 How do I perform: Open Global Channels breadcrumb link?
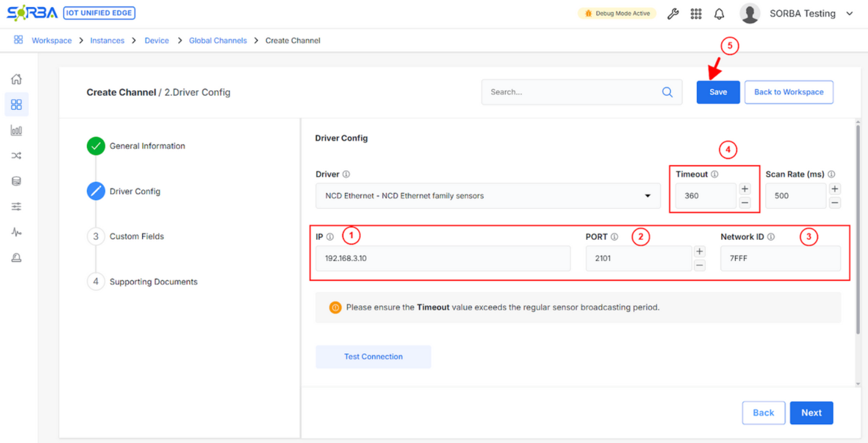point(218,41)
